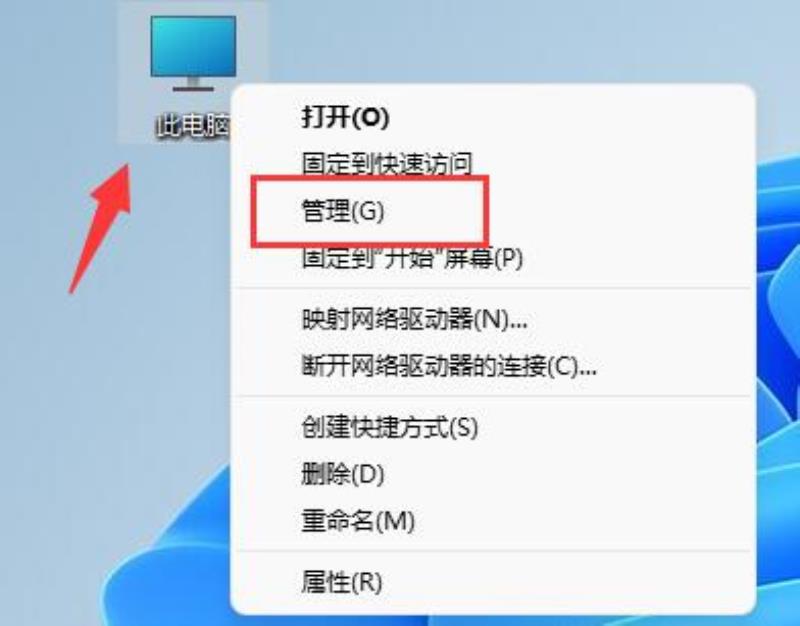Click blank desktop area above the context menu
The width and height of the screenshot is (800, 626).
click(x=510, y=41)
